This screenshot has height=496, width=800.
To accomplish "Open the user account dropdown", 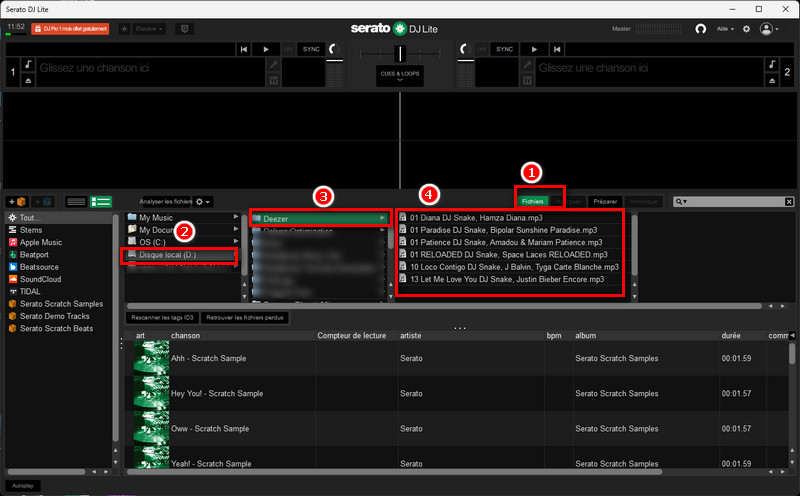I will (769, 29).
